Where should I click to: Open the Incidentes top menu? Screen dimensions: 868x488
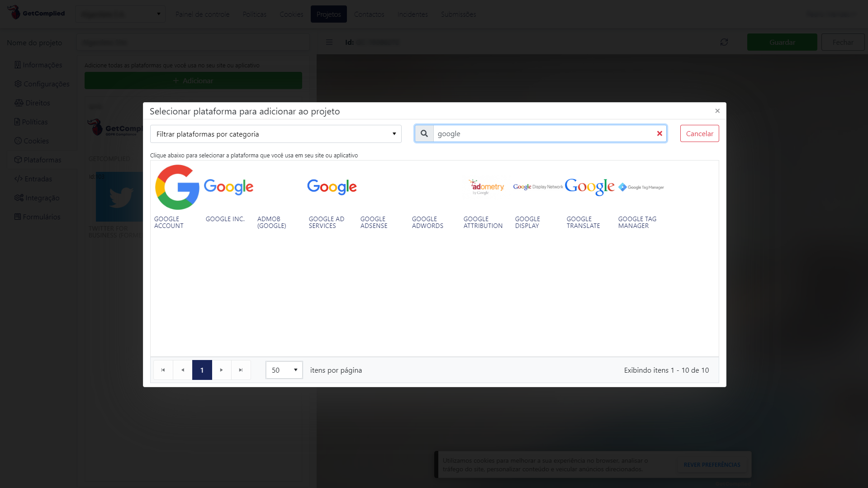coord(413,14)
